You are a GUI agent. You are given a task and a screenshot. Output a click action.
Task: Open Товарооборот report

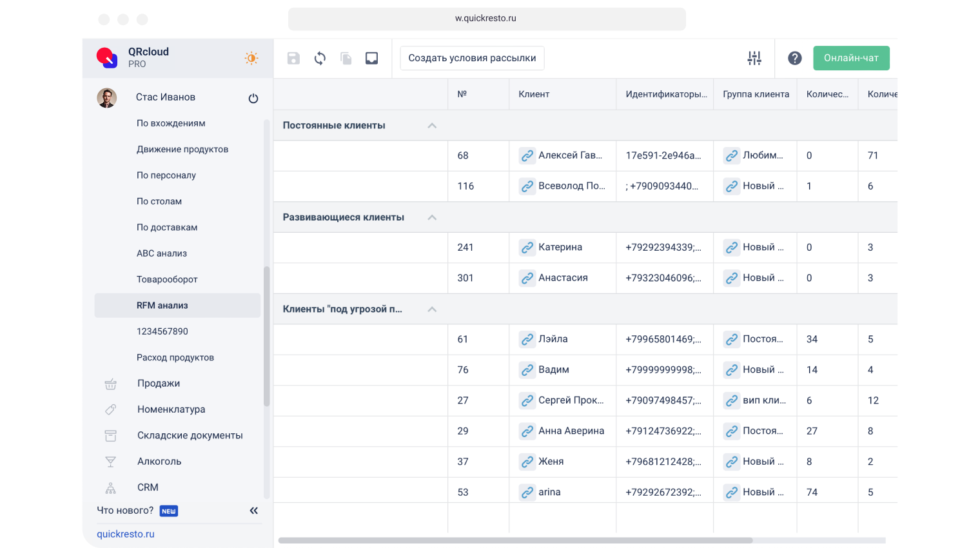point(167,279)
